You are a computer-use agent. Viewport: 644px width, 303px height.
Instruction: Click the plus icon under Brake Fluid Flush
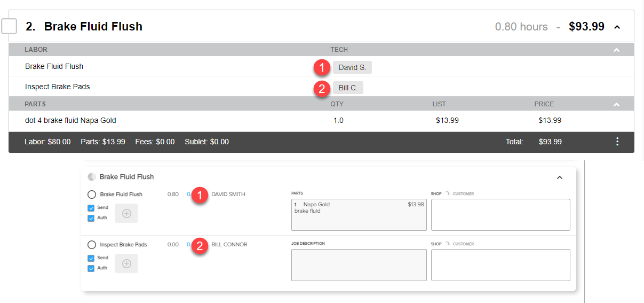126,213
